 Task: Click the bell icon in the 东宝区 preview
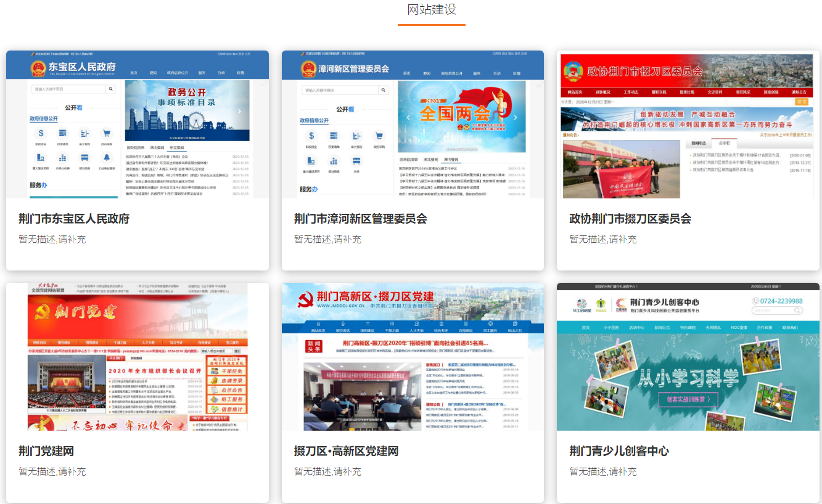(x=106, y=157)
